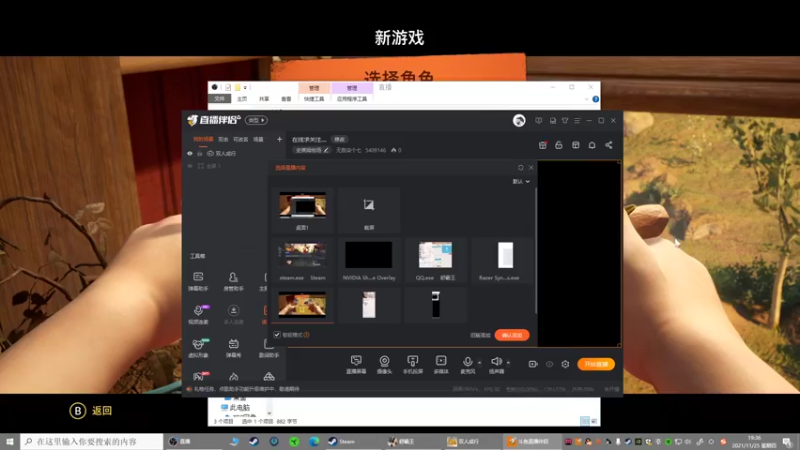Expand the microphone options arrow
Viewport: 800px width, 450px height.
(479, 362)
